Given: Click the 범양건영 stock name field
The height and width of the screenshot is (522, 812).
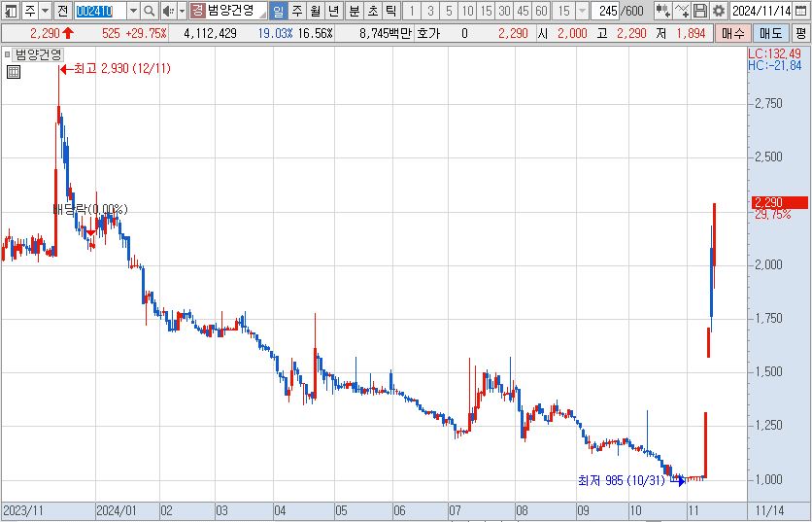Looking at the screenshot, I should point(237,11).
